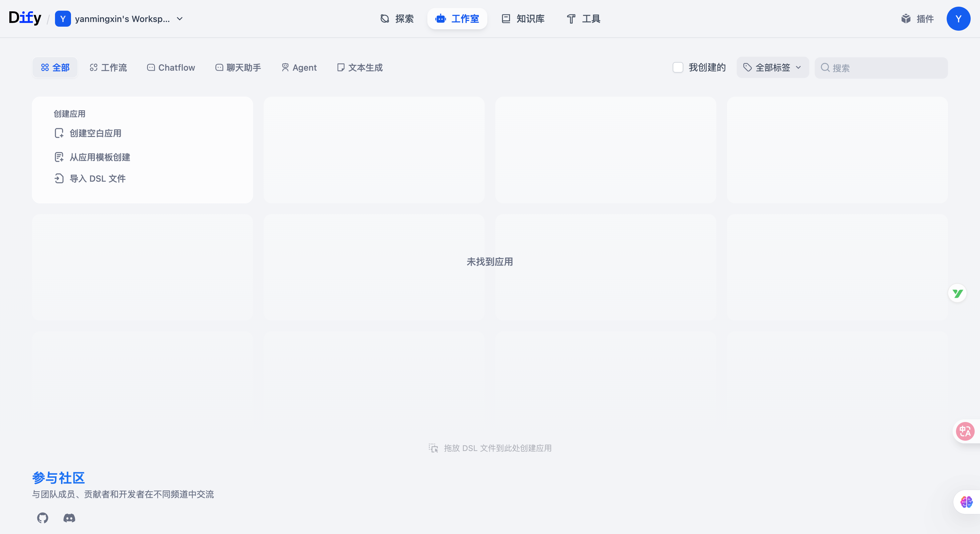Toggle the 我创建的 checkbox
The image size is (980, 534).
coord(678,67)
